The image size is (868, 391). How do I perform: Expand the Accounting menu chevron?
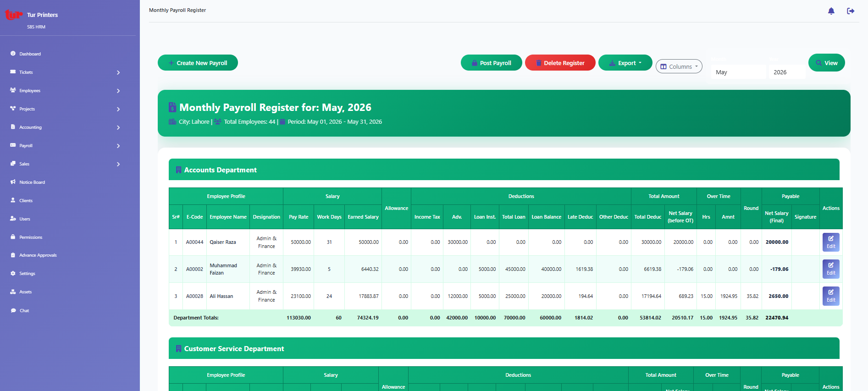pyautogui.click(x=118, y=127)
